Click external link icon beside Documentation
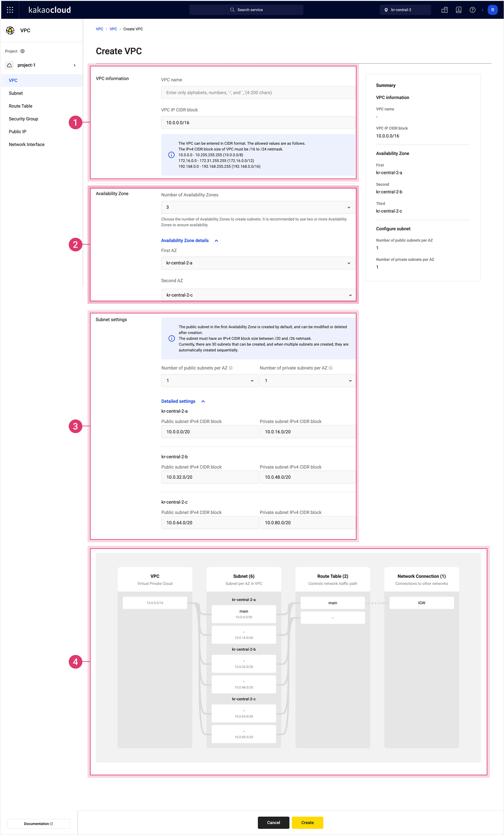Viewport: 504px width, 835px height. pos(51,824)
